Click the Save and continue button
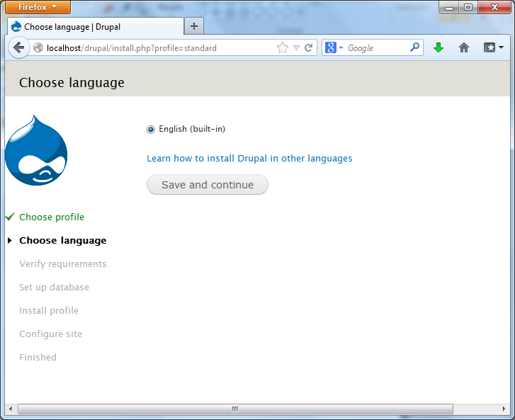Image resolution: width=515 pixels, height=420 pixels. tap(208, 185)
